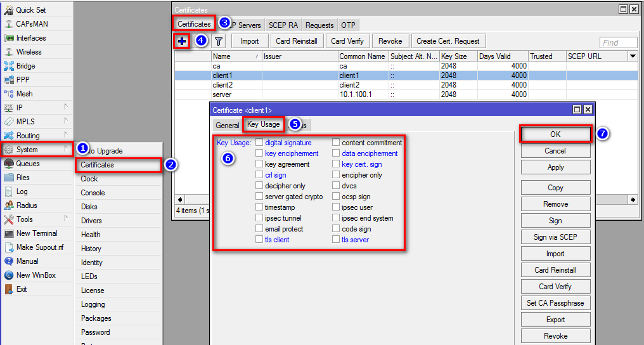Click the Find search field

(618, 42)
